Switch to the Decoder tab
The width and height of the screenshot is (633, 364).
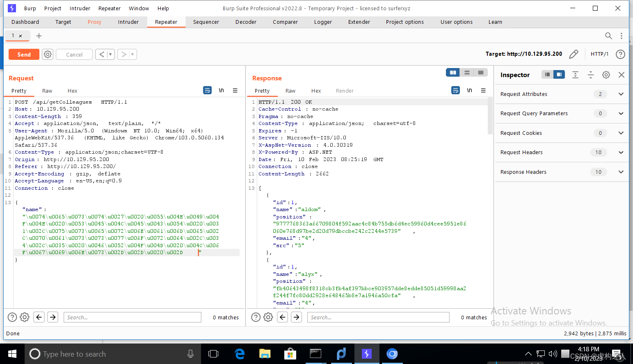[x=246, y=22]
